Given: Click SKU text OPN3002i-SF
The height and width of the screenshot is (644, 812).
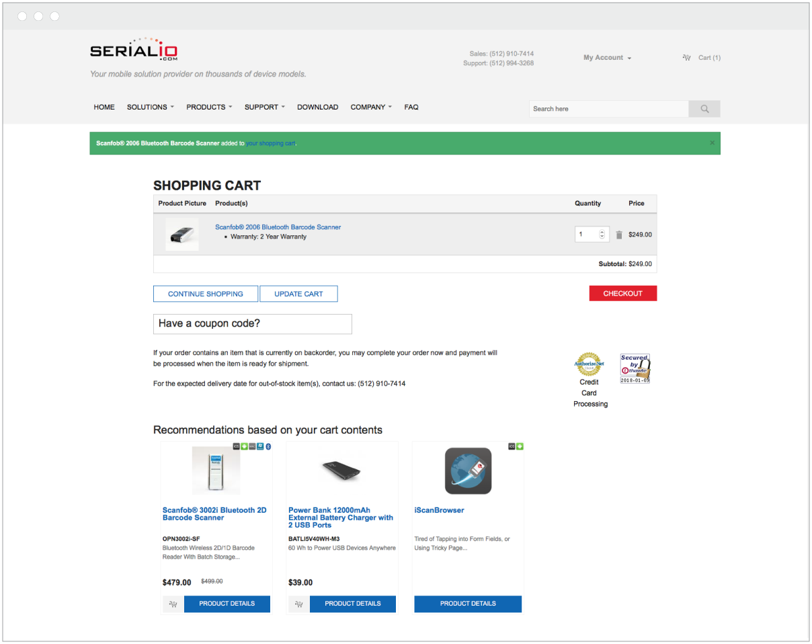Looking at the screenshot, I should click(x=181, y=538).
